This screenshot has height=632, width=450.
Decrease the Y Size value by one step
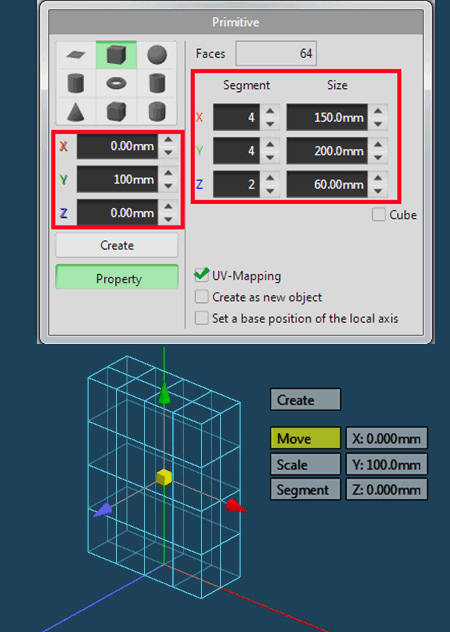378,158
